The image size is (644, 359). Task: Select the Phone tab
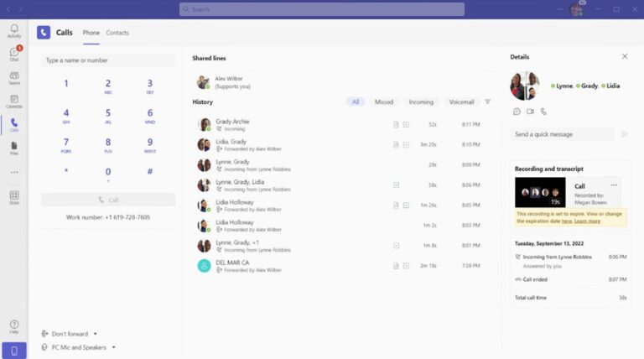(x=91, y=33)
